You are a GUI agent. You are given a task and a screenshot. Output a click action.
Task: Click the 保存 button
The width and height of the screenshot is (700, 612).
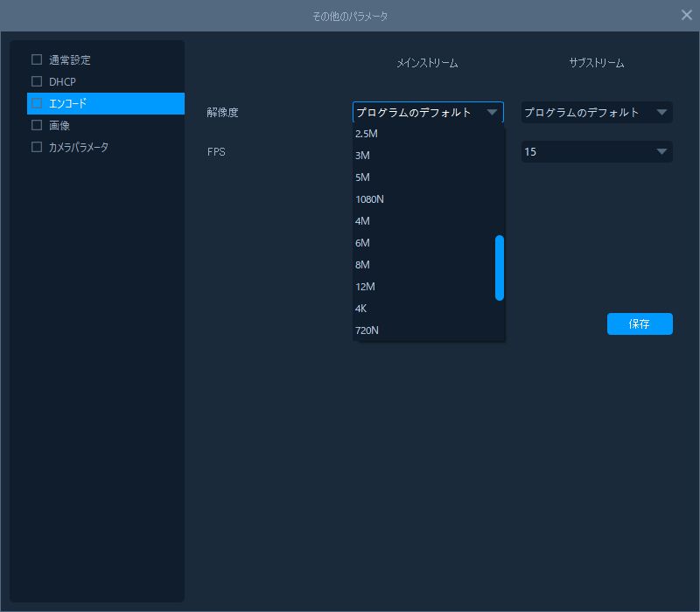click(640, 323)
